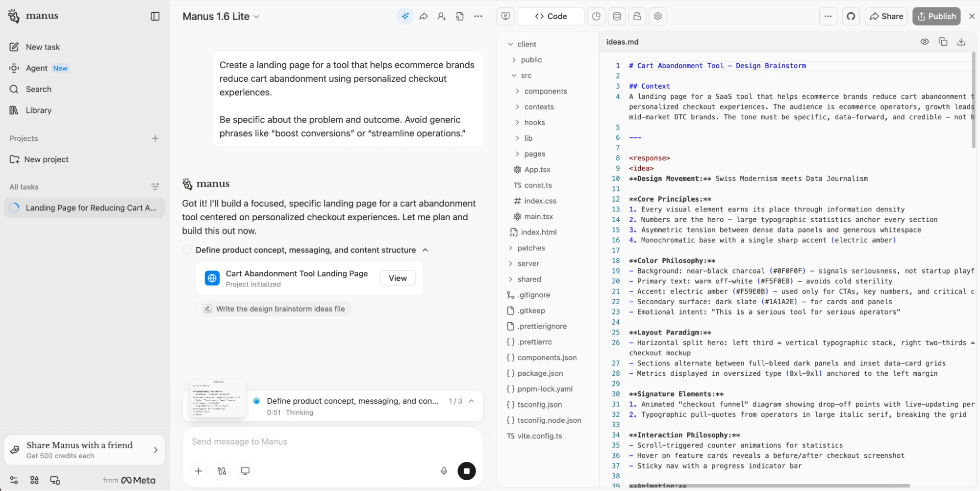Expand the pages folder
Viewport: 980px width, 491px height.
517,154
